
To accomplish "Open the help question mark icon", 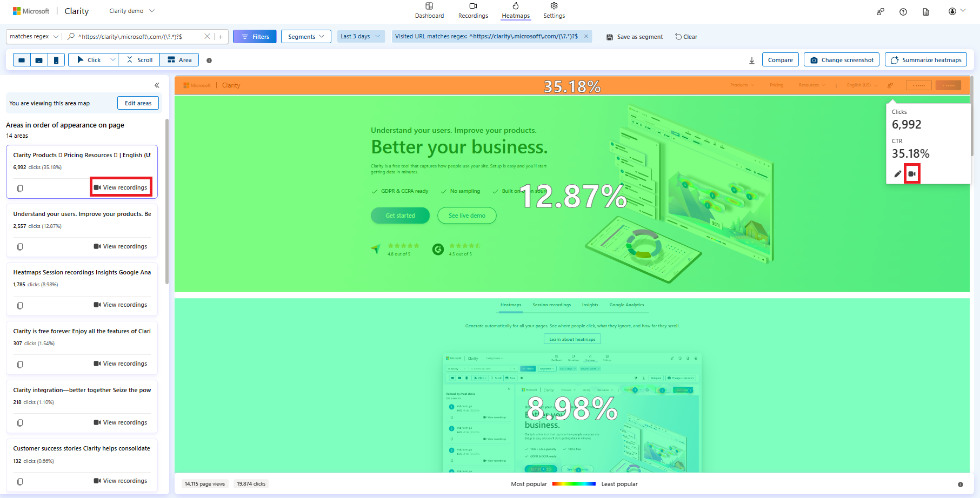I will click(x=903, y=11).
